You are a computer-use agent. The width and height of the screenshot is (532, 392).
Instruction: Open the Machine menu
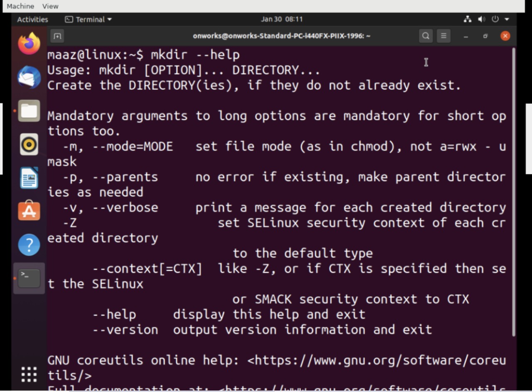coord(20,6)
